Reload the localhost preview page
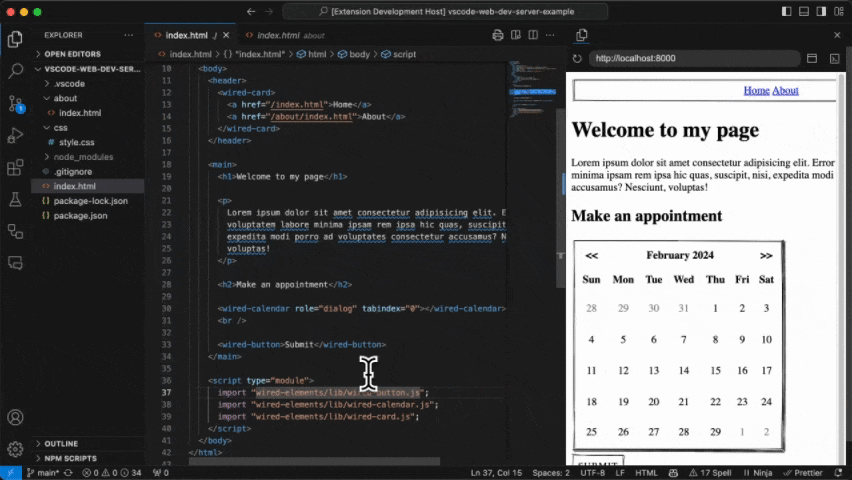 click(x=577, y=59)
